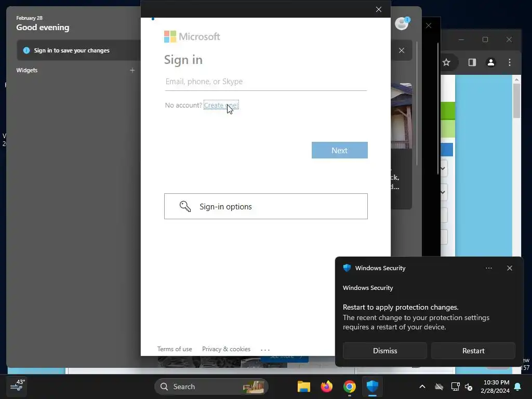Open the notification bell icon
This screenshot has height=399, width=532.
tap(518, 387)
